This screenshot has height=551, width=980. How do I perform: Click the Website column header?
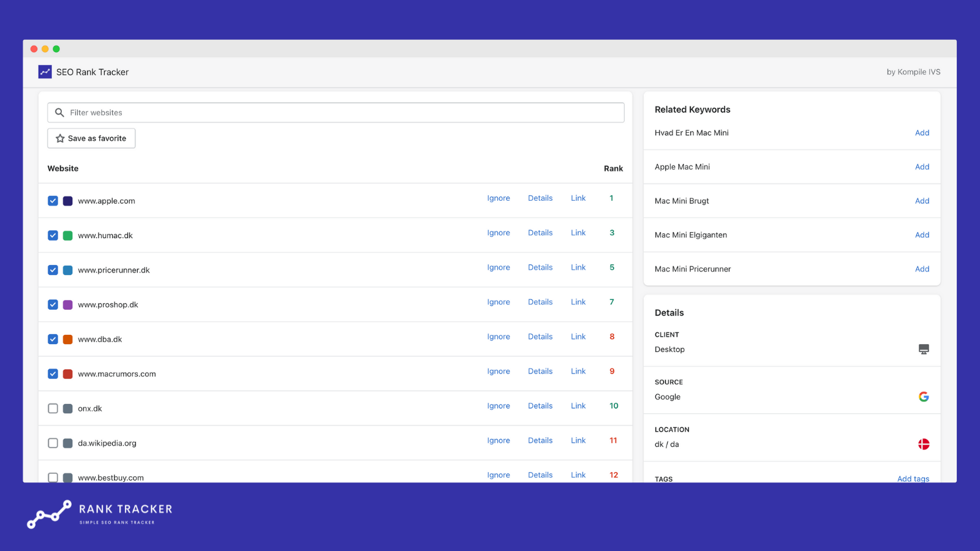click(x=63, y=168)
